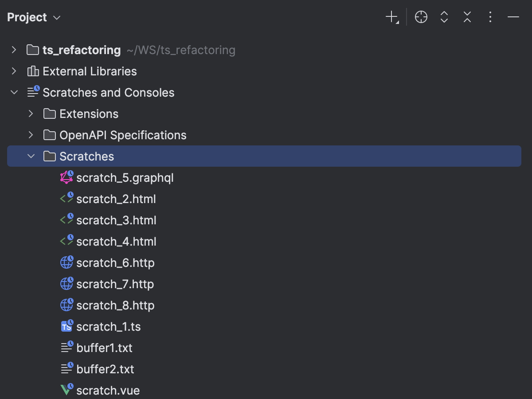The height and width of the screenshot is (399, 532).
Task: Select the buffer1.txt file name
Action: click(x=105, y=348)
